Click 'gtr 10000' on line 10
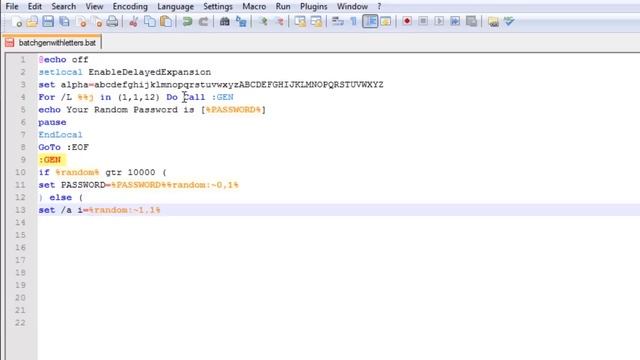 (130, 172)
